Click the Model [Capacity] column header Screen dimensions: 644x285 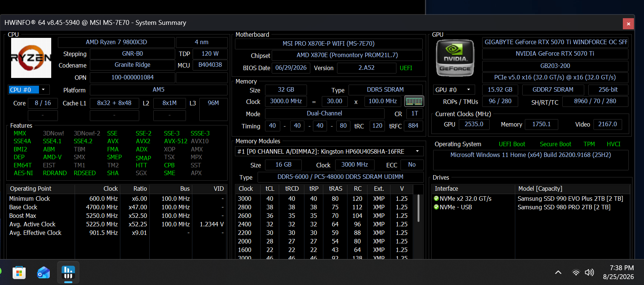(x=572, y=189)
